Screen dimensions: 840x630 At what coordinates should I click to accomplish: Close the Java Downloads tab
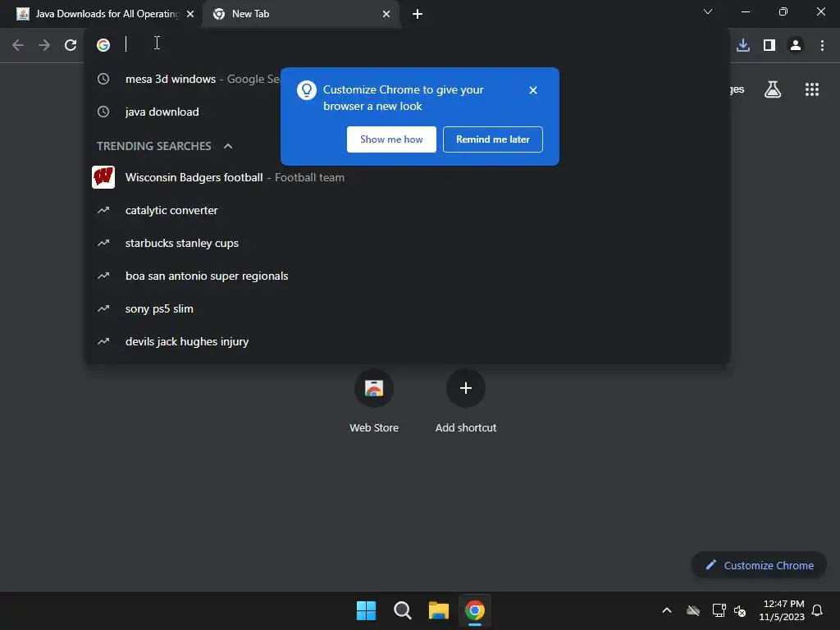pyautogui.click(x=190, y=14)
